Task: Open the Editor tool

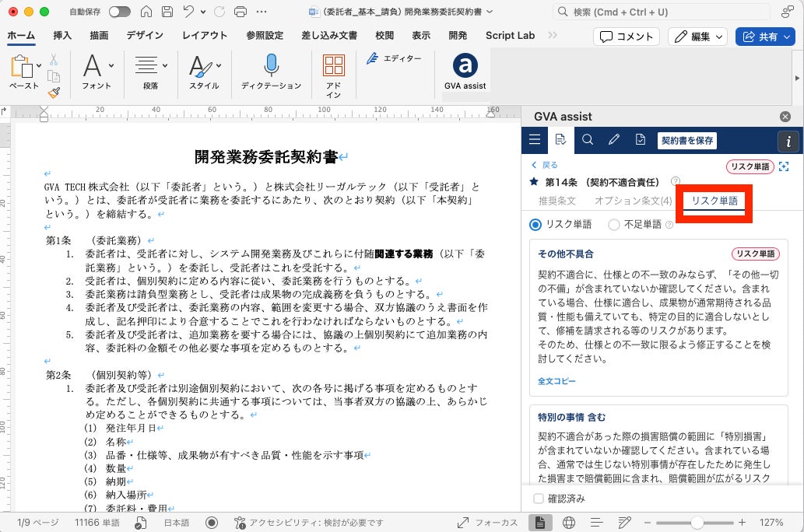Action: [x=394, y=58]
